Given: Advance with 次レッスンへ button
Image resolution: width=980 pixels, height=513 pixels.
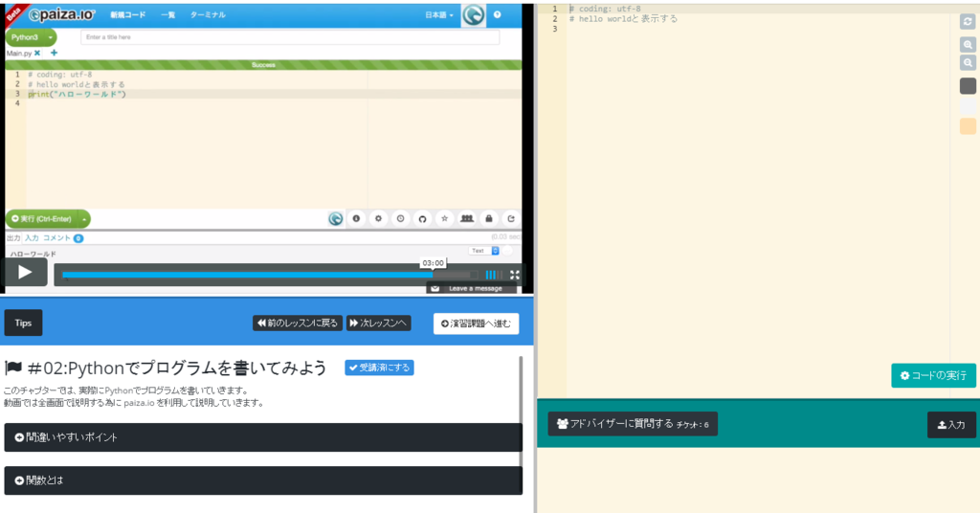Looking at the screenshot, I should 379,323.
